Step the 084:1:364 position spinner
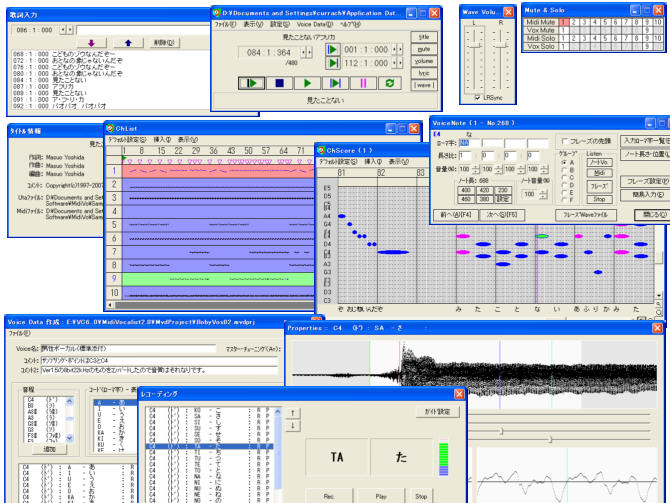The height and width of the screenshot is (503, 670). point(306,53)
